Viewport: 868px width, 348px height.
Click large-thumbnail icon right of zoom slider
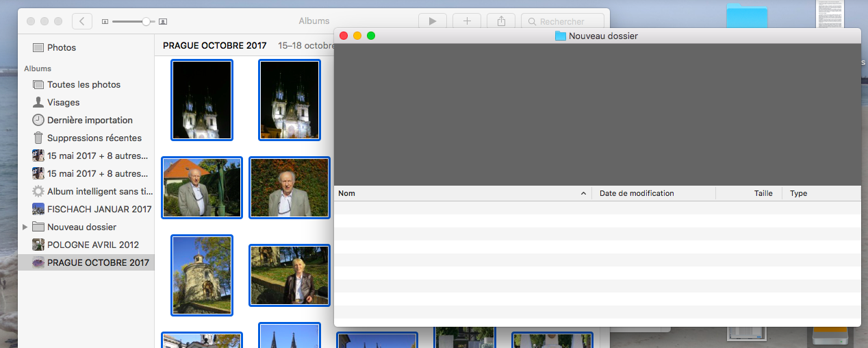pos(163,22)
